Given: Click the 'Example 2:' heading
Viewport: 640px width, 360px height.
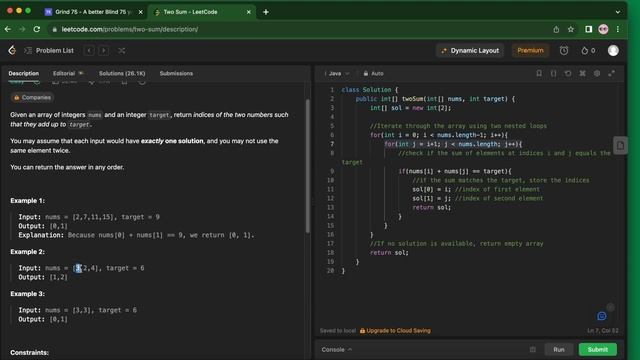Looking at the screenshot, I should pyautogui.click(x=27, y=252).
